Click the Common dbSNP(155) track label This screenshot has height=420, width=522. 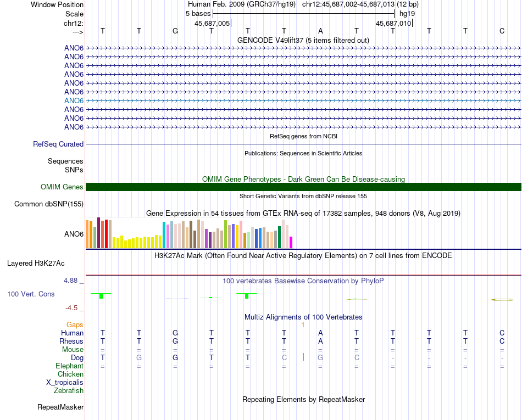coord(48,204)
